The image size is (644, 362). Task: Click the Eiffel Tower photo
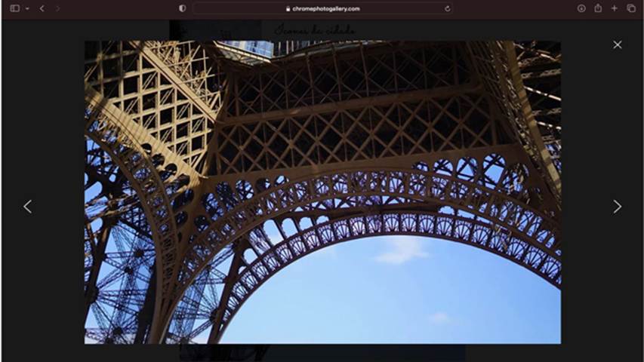point(322,192)
